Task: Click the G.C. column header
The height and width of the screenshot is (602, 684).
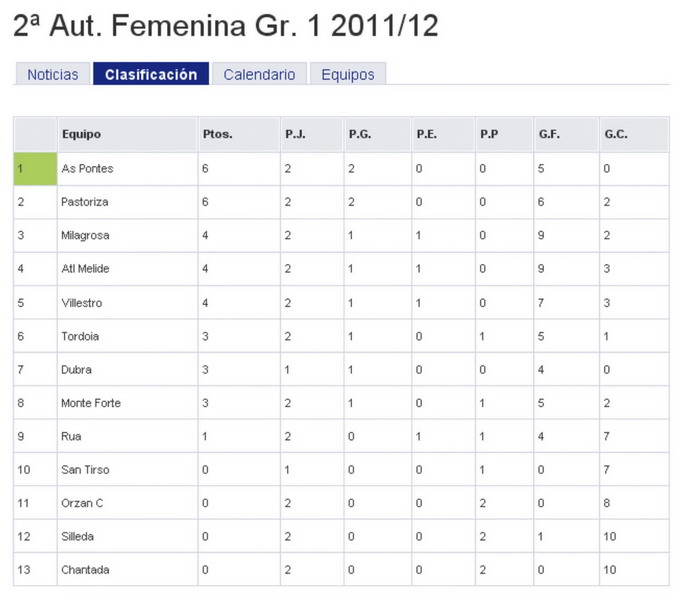Action: coord(616,134)
